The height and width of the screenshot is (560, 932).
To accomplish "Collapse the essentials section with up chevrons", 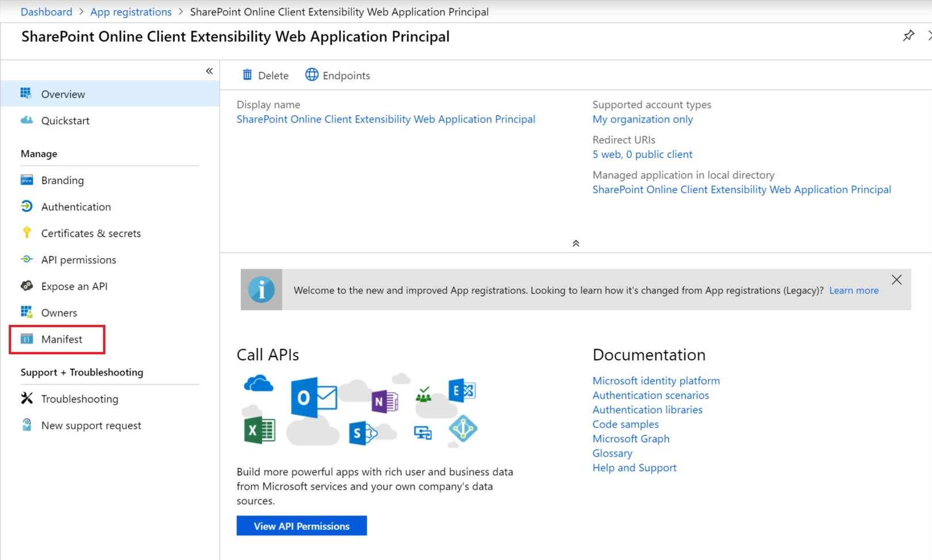I will [576, 243].
